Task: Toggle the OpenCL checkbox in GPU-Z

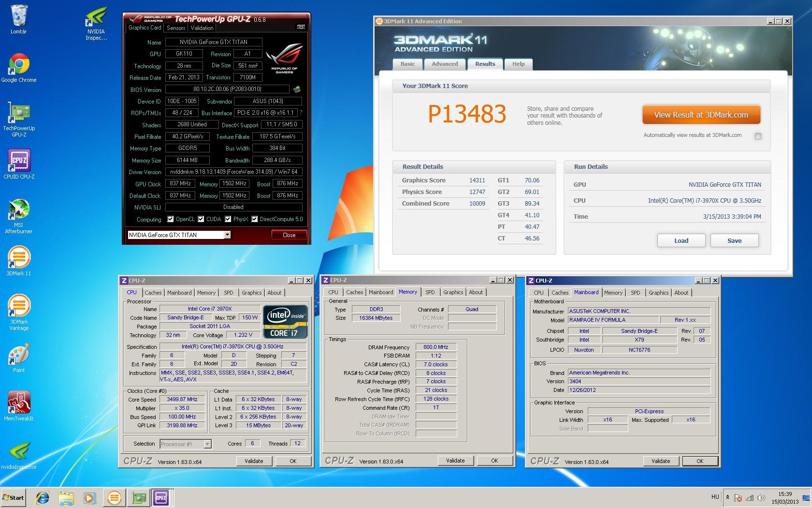Action: pos(171,219)
